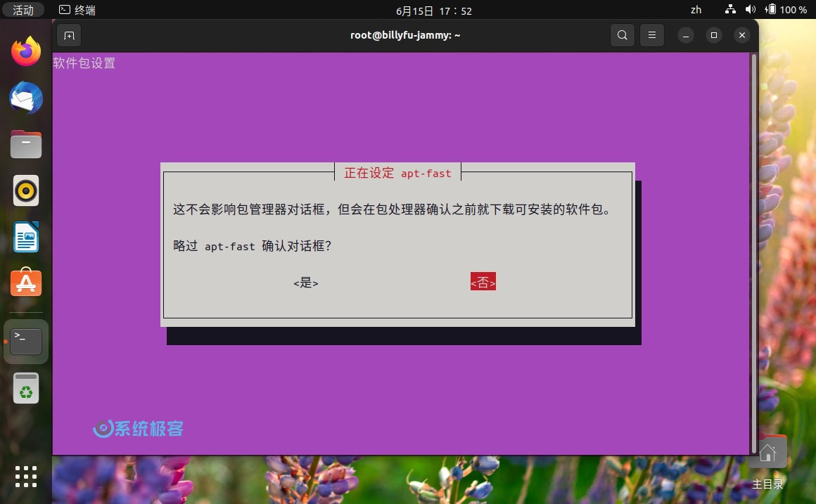
Task: Launch Firefox from the dock
Action: click(x=25, y=50)
